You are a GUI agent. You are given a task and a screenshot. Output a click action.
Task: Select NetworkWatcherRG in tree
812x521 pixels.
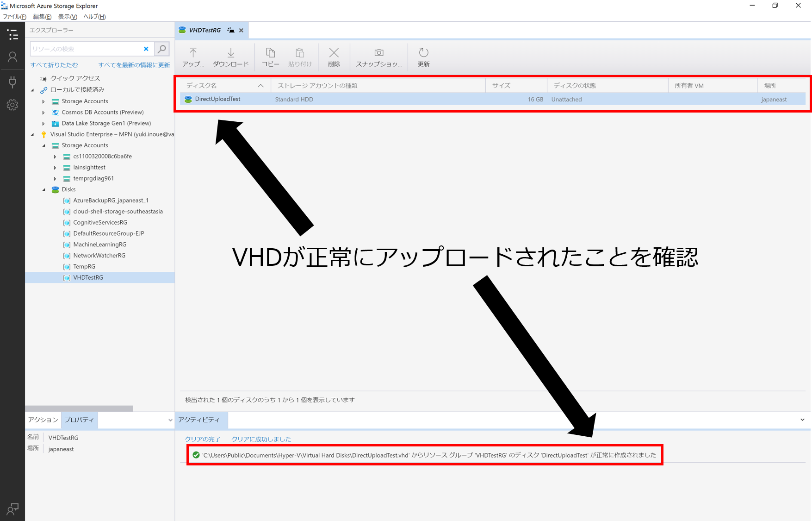pyautogui.click(x=99, y=256)
